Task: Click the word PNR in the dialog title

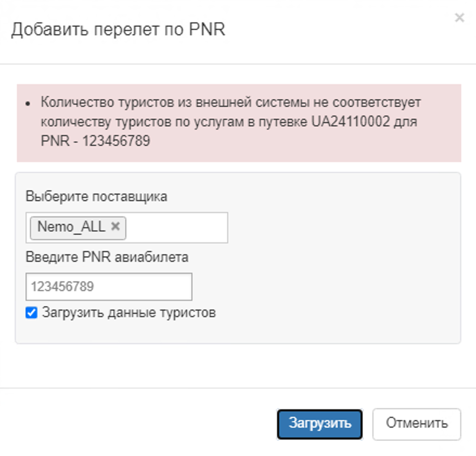Action: coord(207,30)
